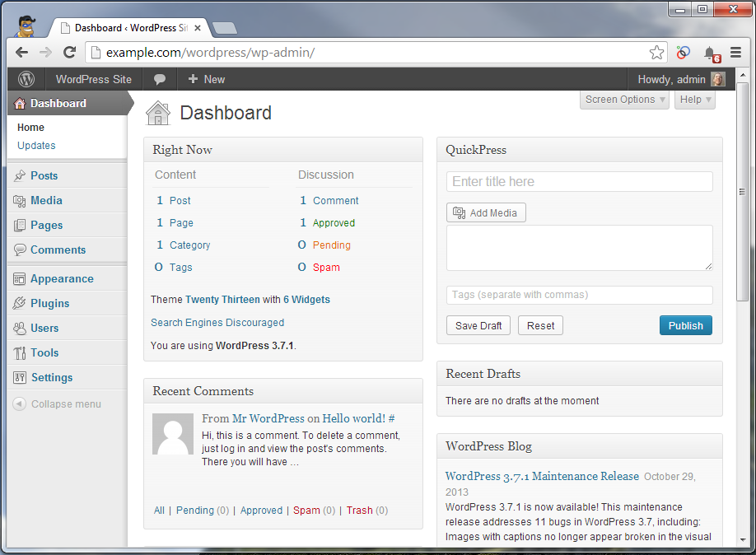Bookmark page with the star icon

656,52
